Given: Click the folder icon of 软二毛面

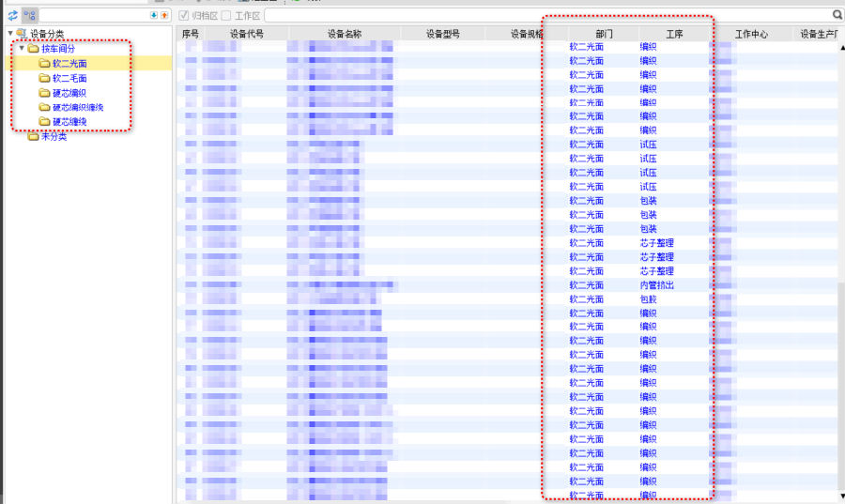Looking at the screenshot, I should [45, 78].
